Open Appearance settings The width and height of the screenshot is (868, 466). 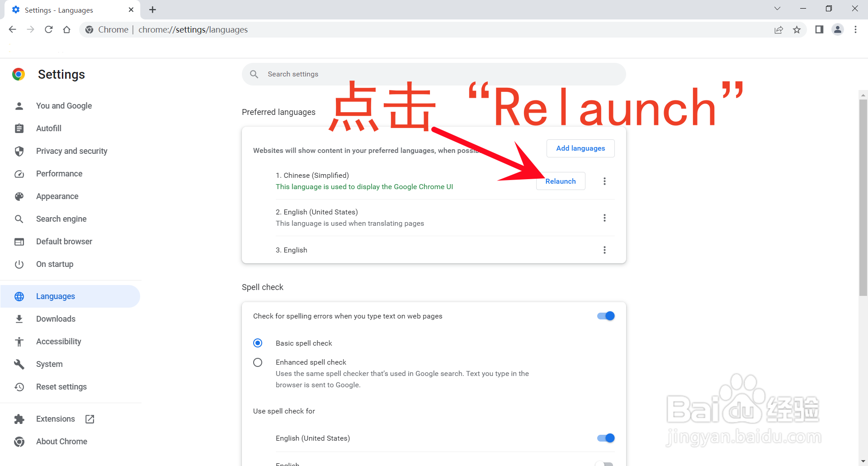[x=70, y=196]
